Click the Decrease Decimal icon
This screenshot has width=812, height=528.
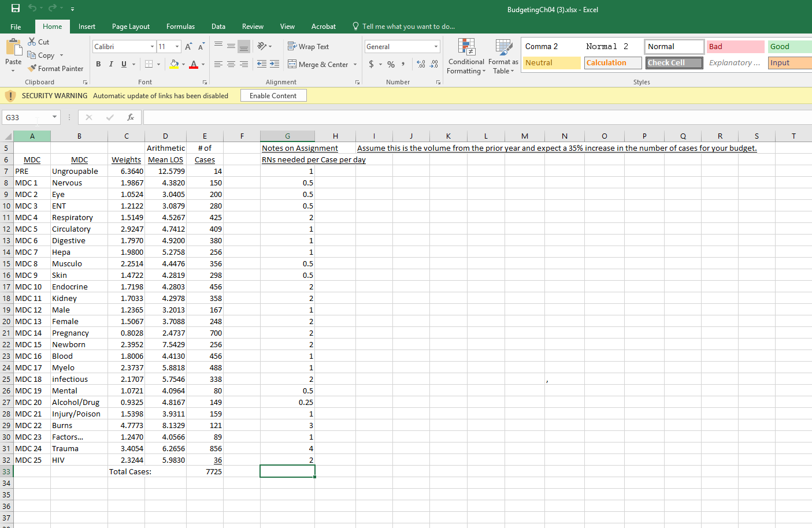click(x=434, y=64)
